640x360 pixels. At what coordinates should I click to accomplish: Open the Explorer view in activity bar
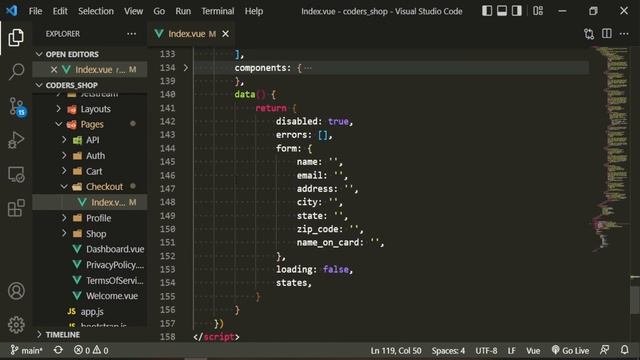(x=16, y=38)
